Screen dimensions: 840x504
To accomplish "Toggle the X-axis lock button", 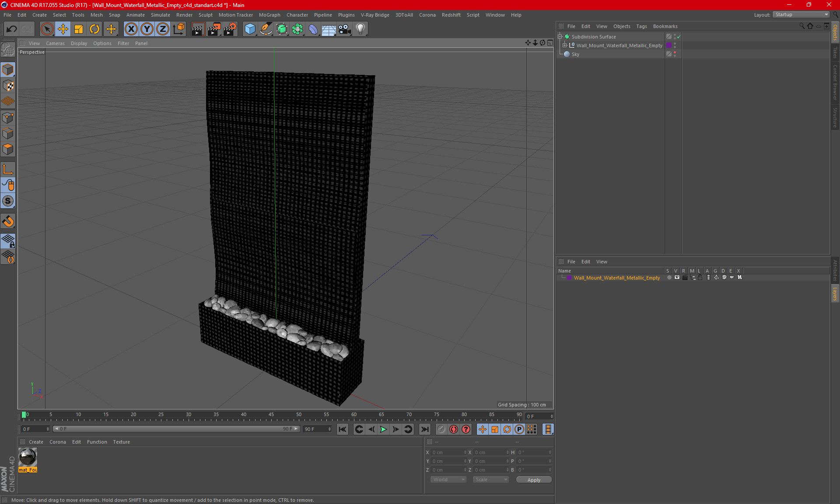I will click(x=131, y=29).
